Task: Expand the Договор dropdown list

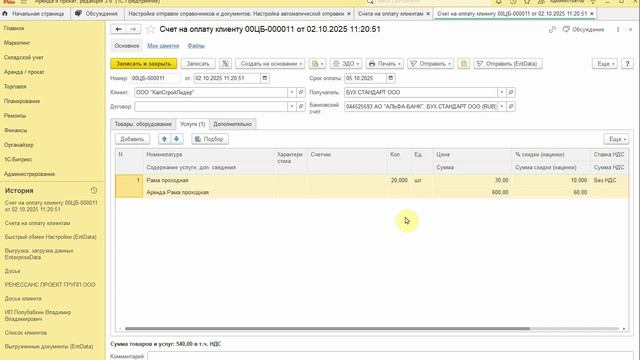Action: coord(291,107)
